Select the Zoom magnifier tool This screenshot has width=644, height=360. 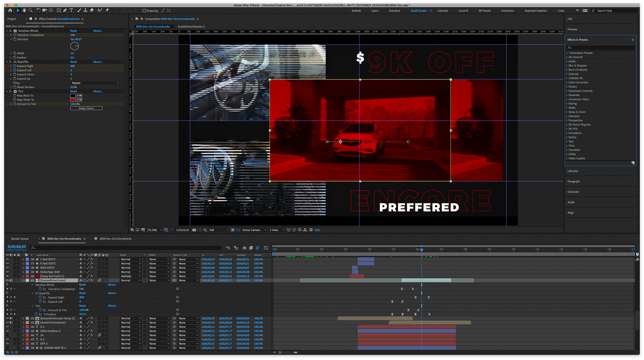point(31,10)
